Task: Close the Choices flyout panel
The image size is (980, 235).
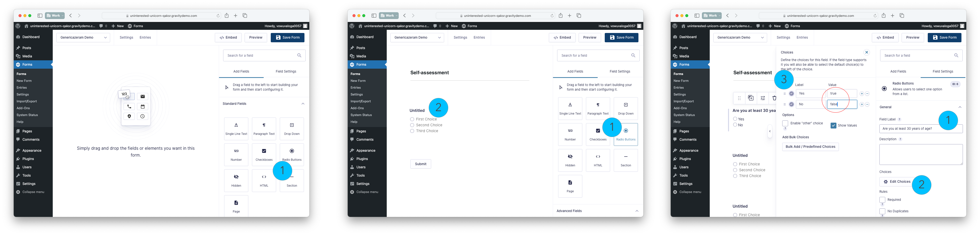Action: [x=866, y=53]
